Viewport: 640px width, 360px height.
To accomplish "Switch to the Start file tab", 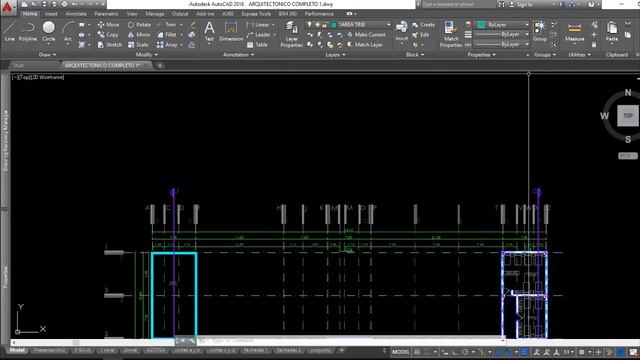I will pos(18,65).
